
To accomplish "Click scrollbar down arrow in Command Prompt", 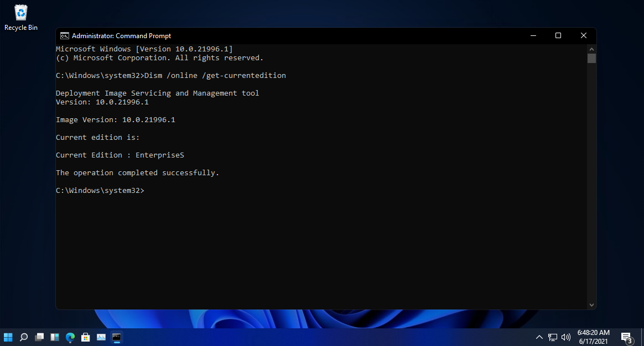I will [x=591, y=305].
